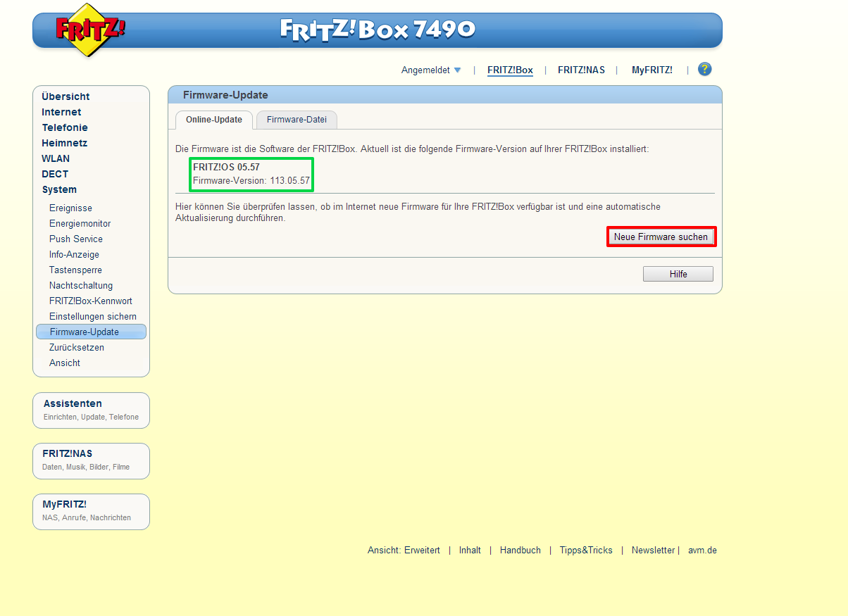Open the Internet menu entry
This screenshot has height=616, width=848.
(x=61, y=112)
